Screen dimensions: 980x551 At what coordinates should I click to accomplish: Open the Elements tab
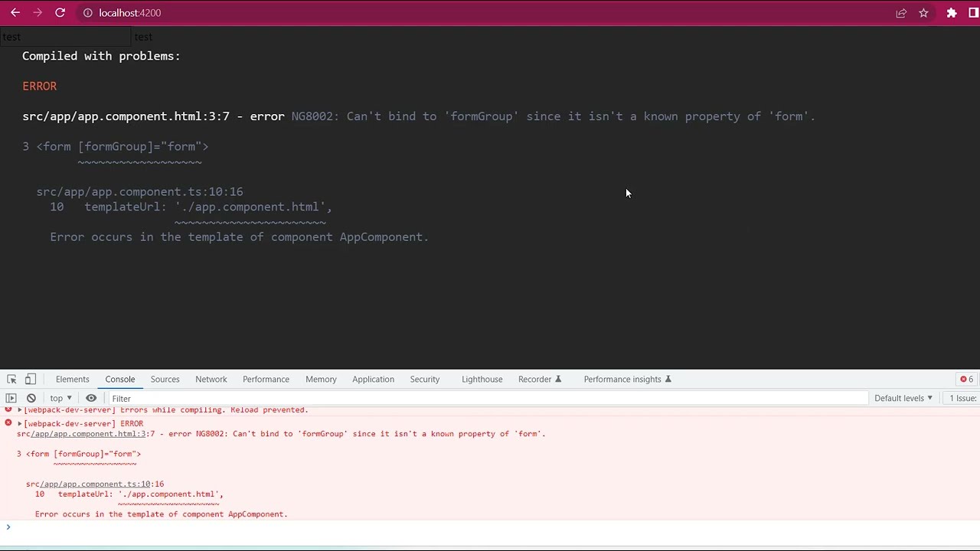click(x=73, y=380)
